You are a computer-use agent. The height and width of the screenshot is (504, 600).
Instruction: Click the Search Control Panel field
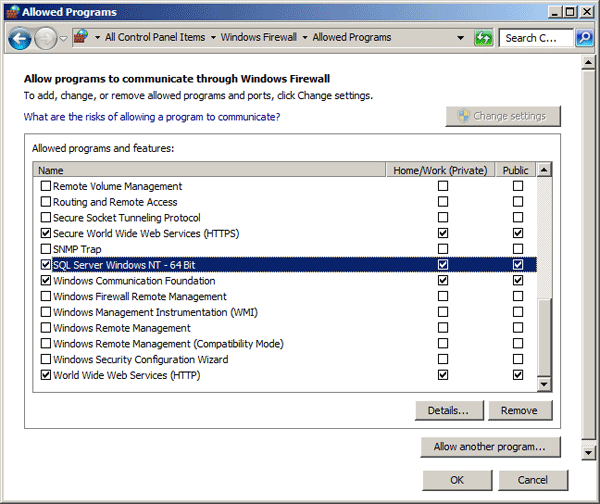(x=536, y=38)
